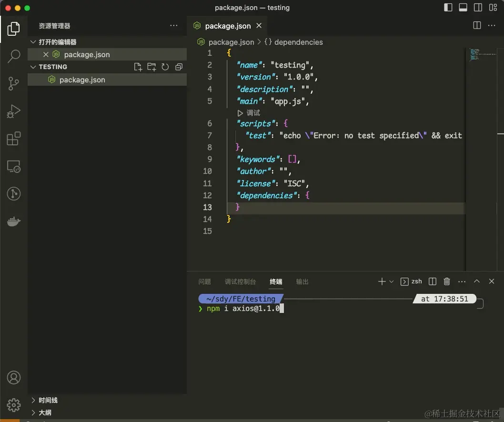Image resolution: width=504 pixels, height=422 pixels.
Task: Toggle primary sidebar visibility
Action: [448, 8]
